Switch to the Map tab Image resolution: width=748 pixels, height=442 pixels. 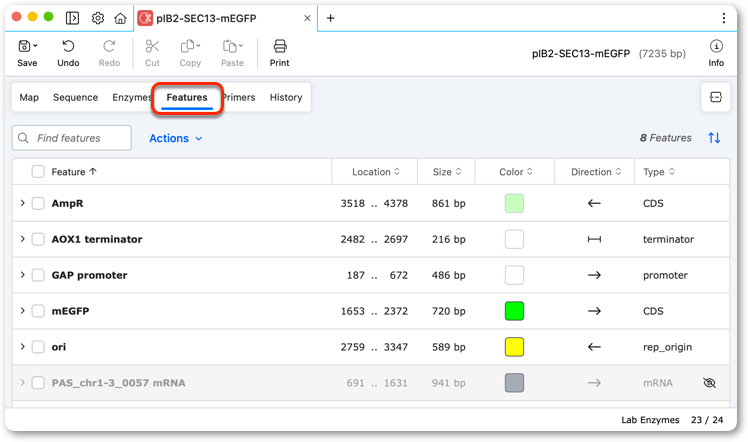29,97
